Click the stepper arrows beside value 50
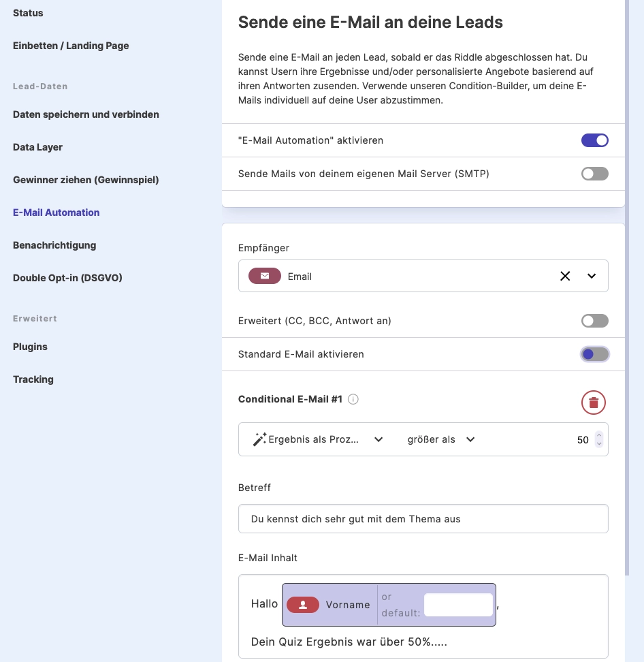The height and width of the screenshot is (662, 644). [x=598, y=439]
